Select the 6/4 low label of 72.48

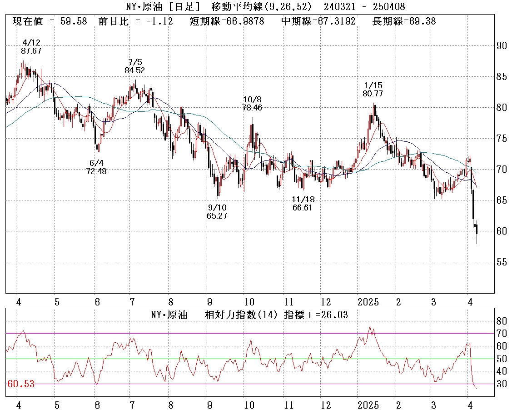96,167
